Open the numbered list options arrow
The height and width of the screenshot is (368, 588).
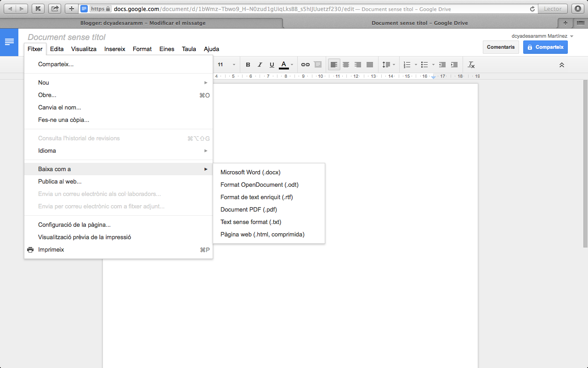(416, 65)
